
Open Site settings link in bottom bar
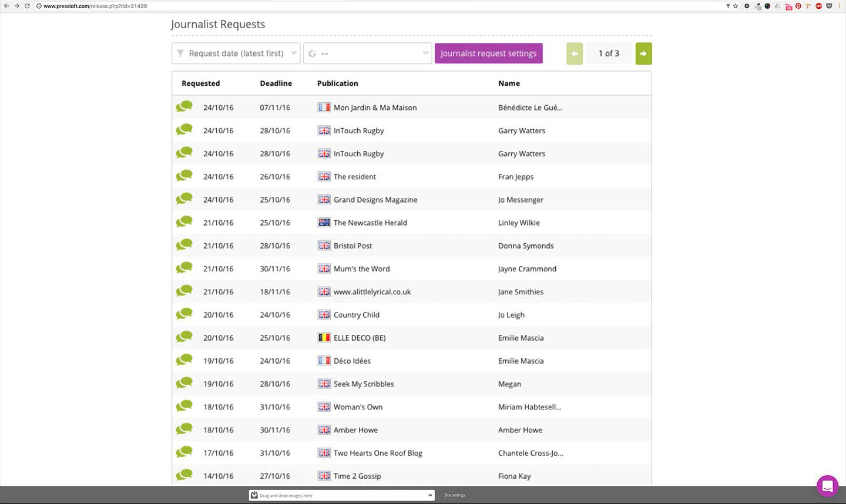454,495
